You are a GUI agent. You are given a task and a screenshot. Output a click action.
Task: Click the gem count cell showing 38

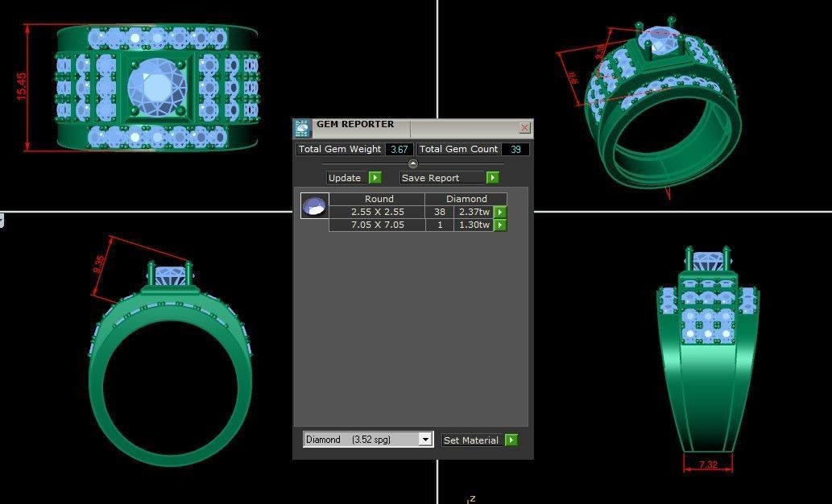[x=439, y=212]
